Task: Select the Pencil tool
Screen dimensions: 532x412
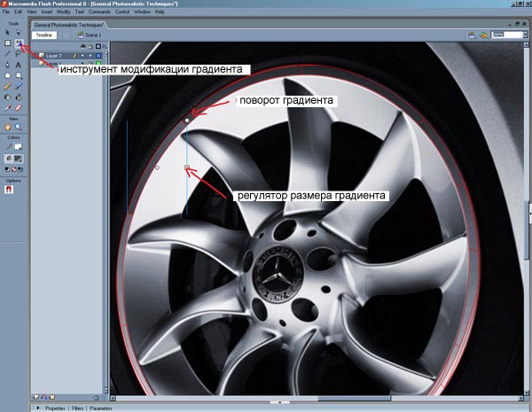Action: 7,87
